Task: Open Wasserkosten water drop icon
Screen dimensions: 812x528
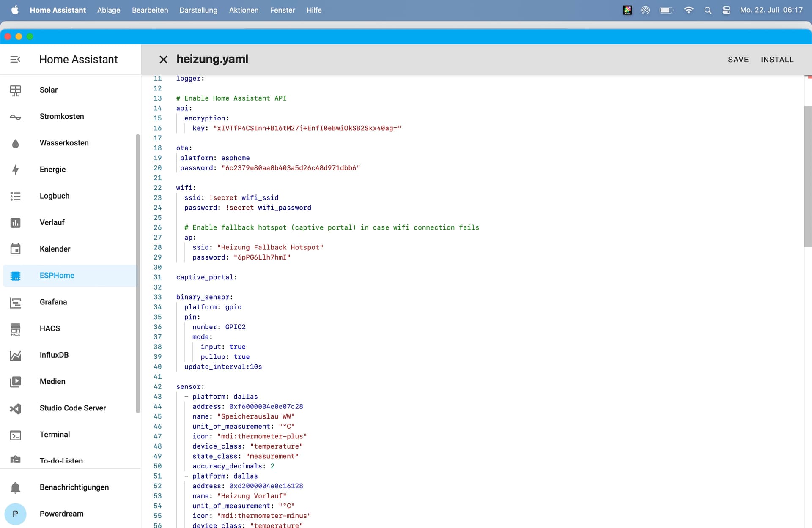Action: pyautogui.click(x=15, y=143)
